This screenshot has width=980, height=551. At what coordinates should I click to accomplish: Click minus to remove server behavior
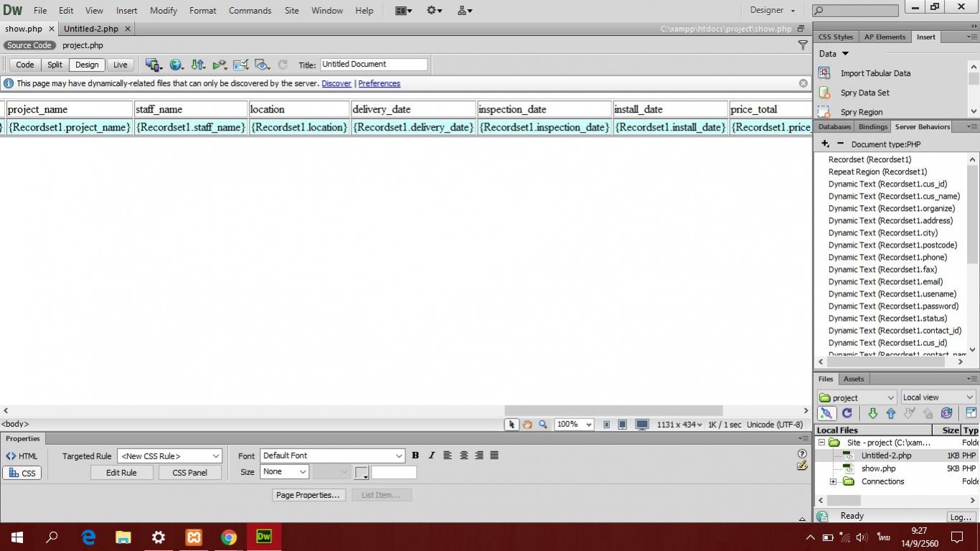click(840, 144)
